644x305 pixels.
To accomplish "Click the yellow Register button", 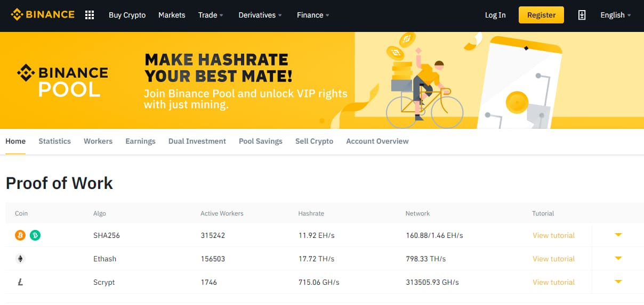I will pos(541,15).
